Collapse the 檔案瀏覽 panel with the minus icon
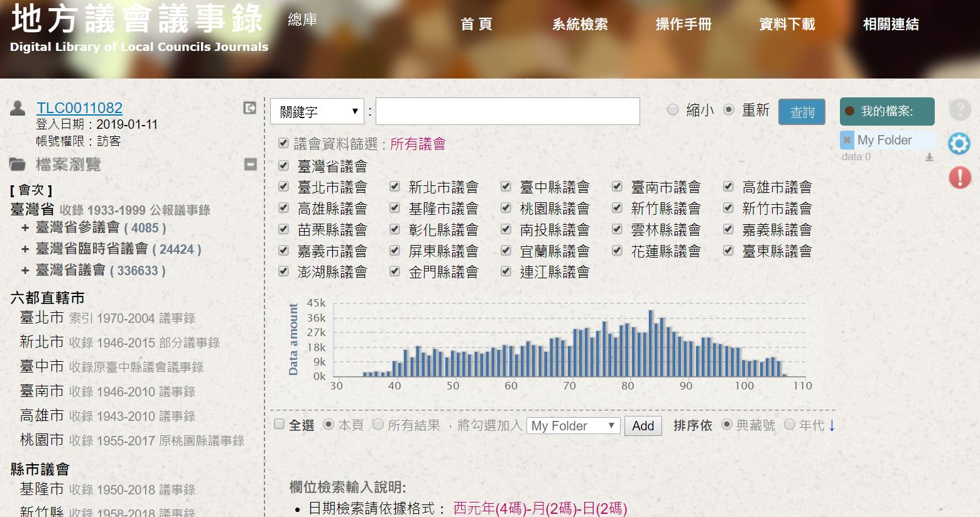The width and height of the screenshot is (980, 517). pos(250,165)
